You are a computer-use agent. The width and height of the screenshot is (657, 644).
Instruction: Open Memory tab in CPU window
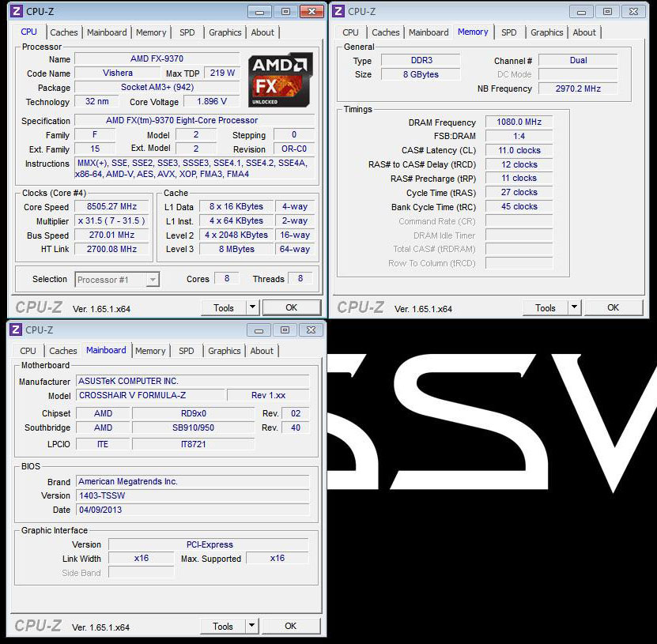click(151, 32)
